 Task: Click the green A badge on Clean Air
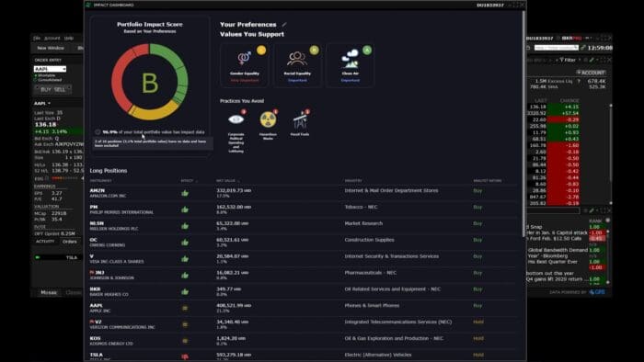click(367, 50)
